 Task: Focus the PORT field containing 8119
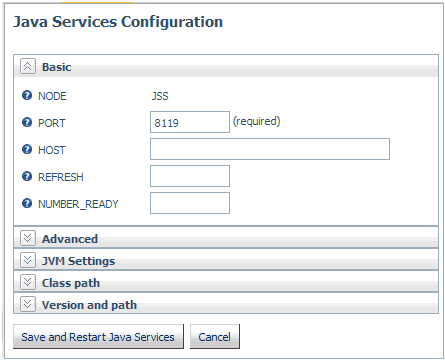[190, 122]
